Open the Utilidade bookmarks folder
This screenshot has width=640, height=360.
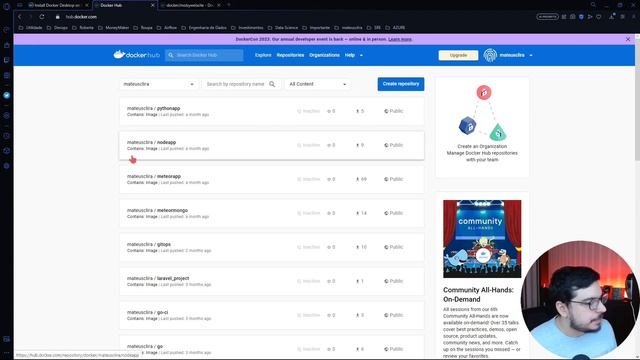click(31, 28)
